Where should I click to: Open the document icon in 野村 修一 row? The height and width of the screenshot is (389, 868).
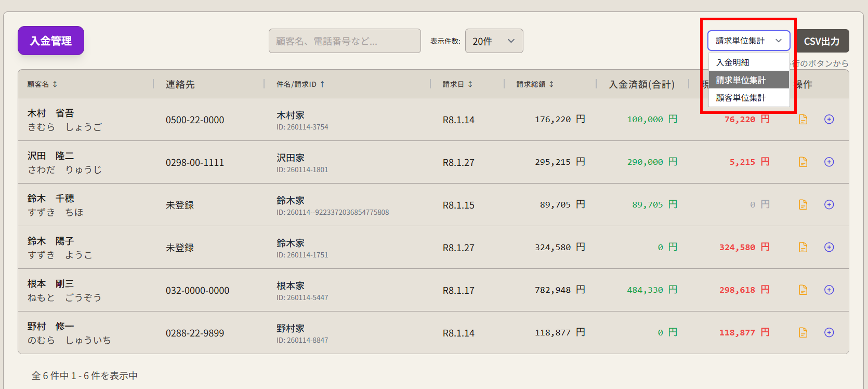pyautogui.click(x=803, y=333)
